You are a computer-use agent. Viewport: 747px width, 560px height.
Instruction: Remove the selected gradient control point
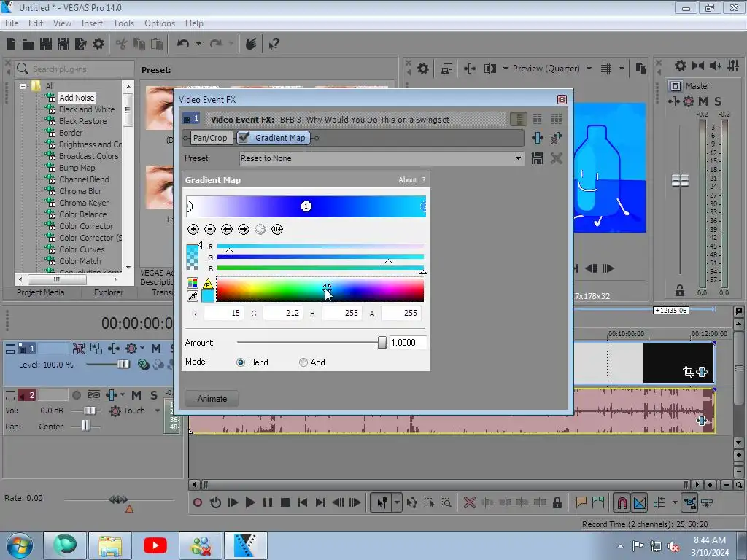[x=209, y=230]
